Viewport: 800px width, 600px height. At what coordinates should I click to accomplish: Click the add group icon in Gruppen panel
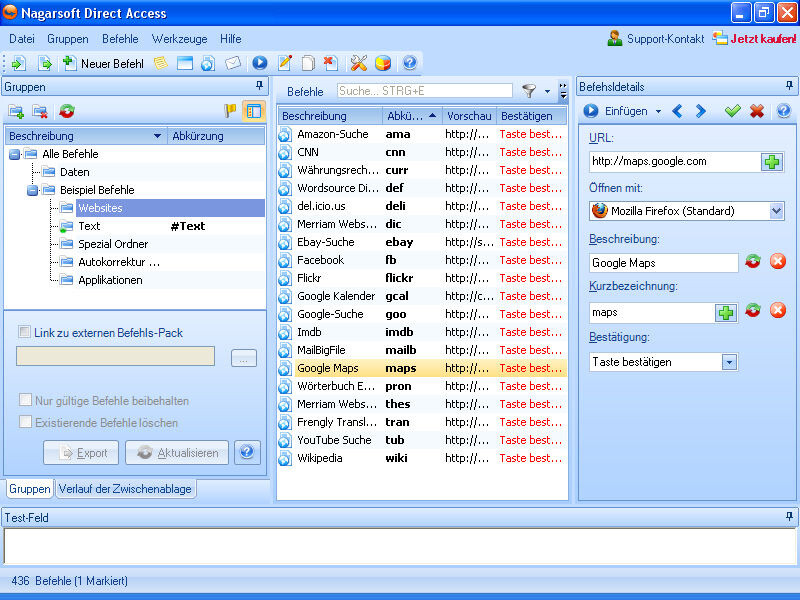[16, 111]
